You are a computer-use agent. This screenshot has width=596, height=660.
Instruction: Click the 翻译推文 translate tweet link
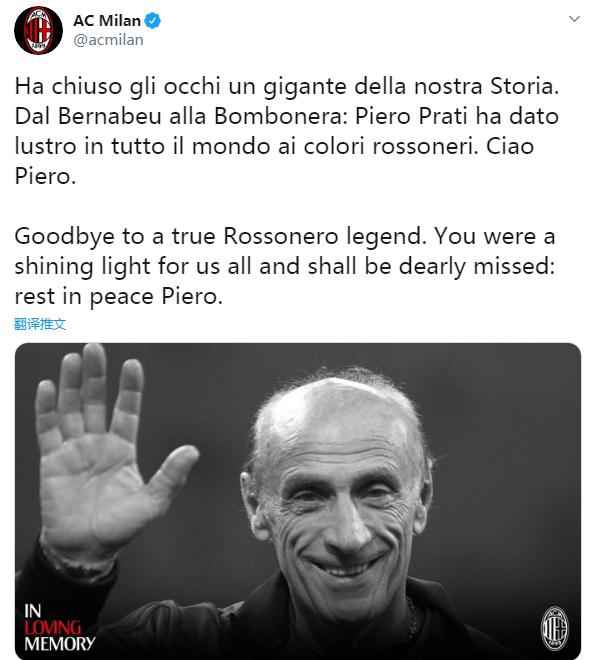(x=40, y=324)
